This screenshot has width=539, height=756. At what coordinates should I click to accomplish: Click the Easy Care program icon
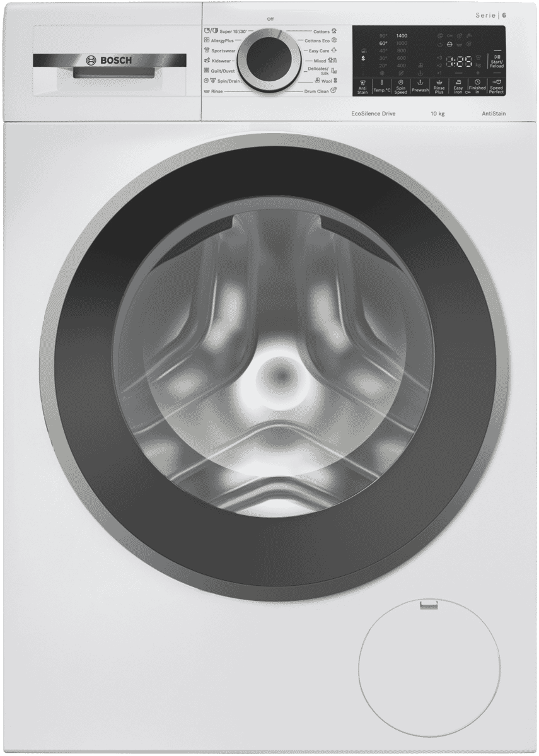click(334, 50)
